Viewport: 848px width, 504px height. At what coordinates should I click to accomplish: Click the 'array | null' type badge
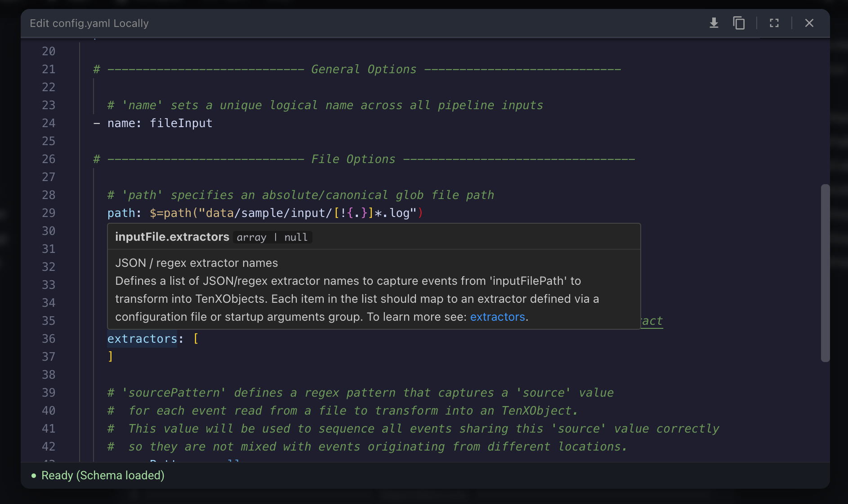pos(272,237)
